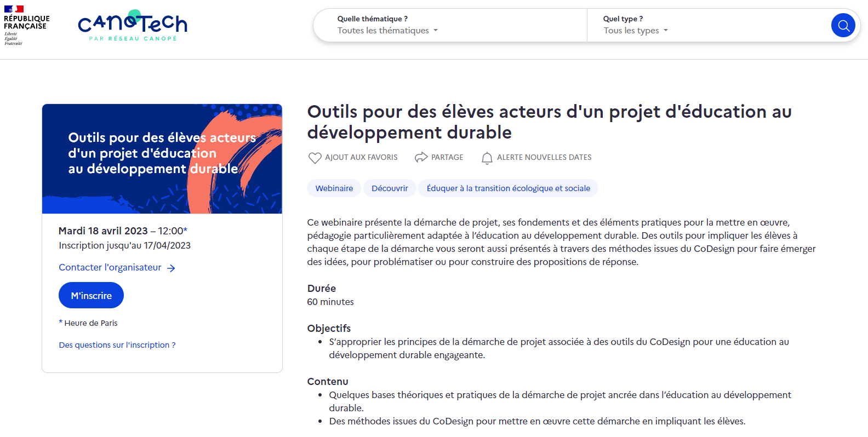Click the share arrow icon
The width and height of the screenshot is (868, 437).
point(421,158)
